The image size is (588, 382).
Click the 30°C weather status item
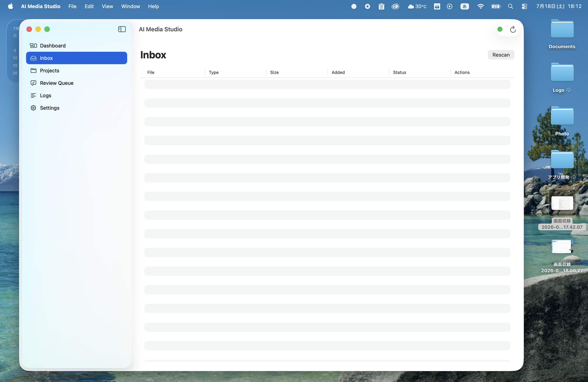pyautogui.click(x=417, y=6)
